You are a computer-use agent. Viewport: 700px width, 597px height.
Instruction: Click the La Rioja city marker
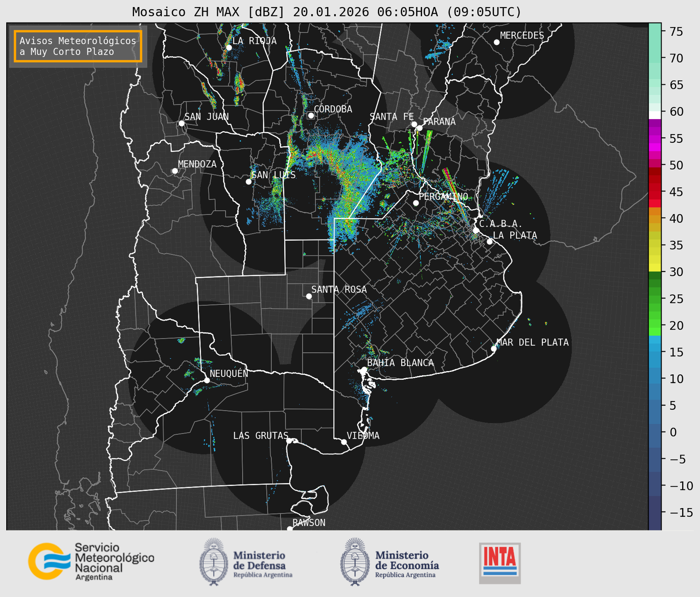click(x=229, y=48)
